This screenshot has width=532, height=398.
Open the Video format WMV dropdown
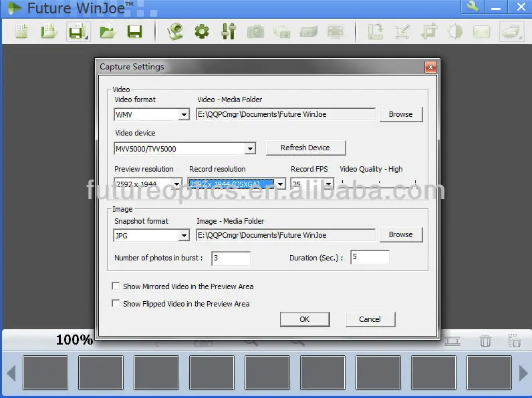click(184, 115)
